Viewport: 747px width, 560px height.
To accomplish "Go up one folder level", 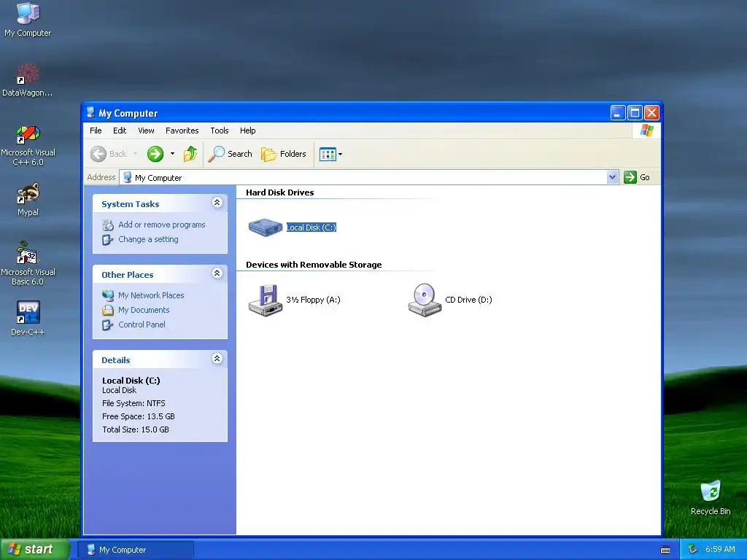I will [x=190, y=154].
